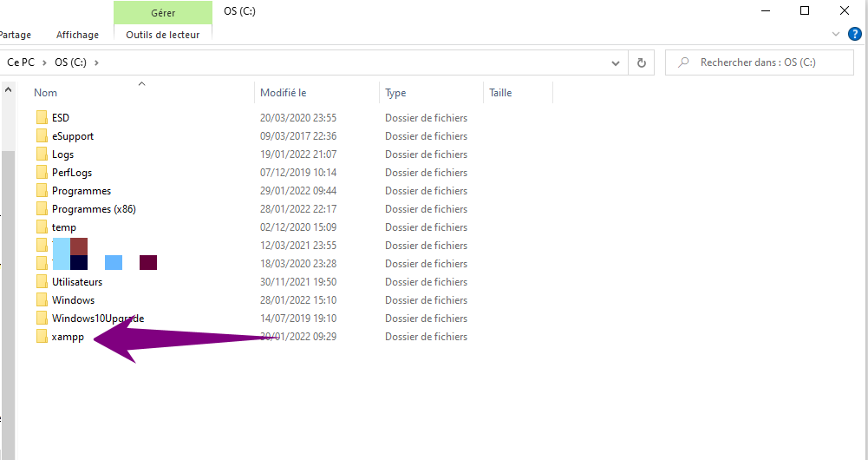Select the xampp folder icon

(x=42, y=337)
